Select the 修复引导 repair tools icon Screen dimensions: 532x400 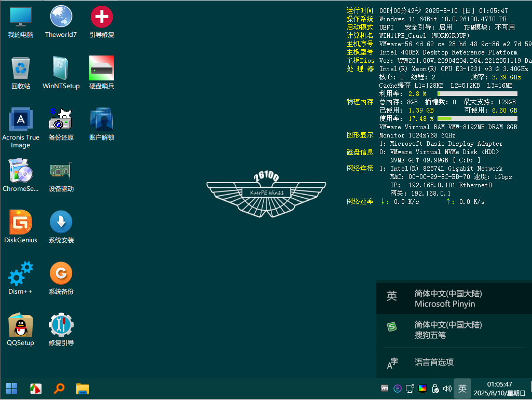tap(61, 329)
